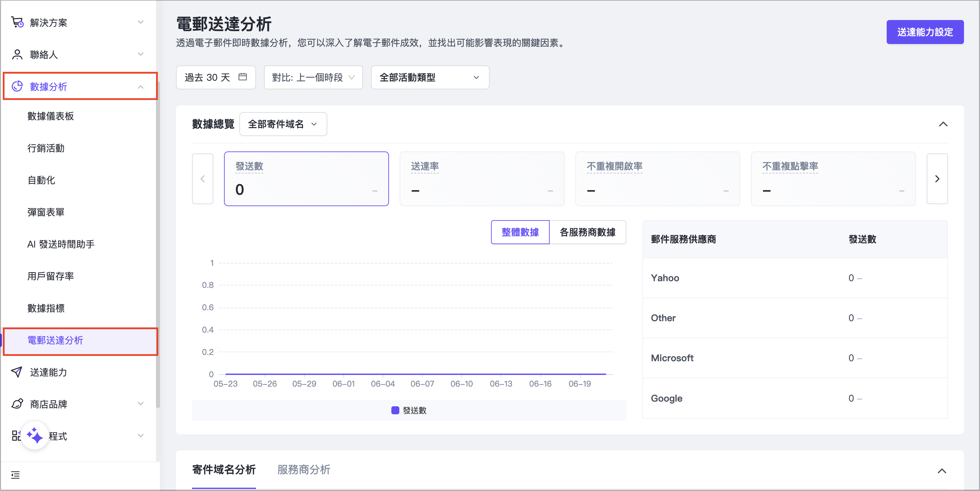Open the 過去 30 天 date range picker
The width and height of the screenshot is (980, 491).
pos(216,77)
